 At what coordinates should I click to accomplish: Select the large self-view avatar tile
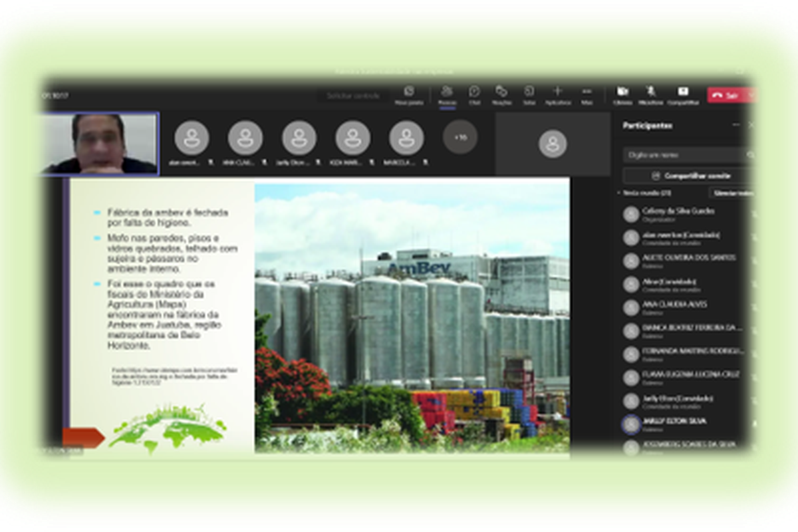click(x=553, y=144)
